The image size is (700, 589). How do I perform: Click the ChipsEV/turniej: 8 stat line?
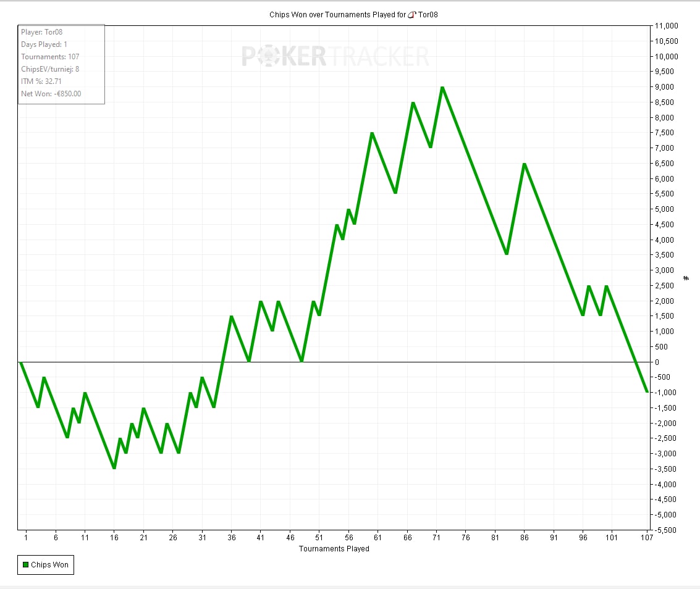50,69
